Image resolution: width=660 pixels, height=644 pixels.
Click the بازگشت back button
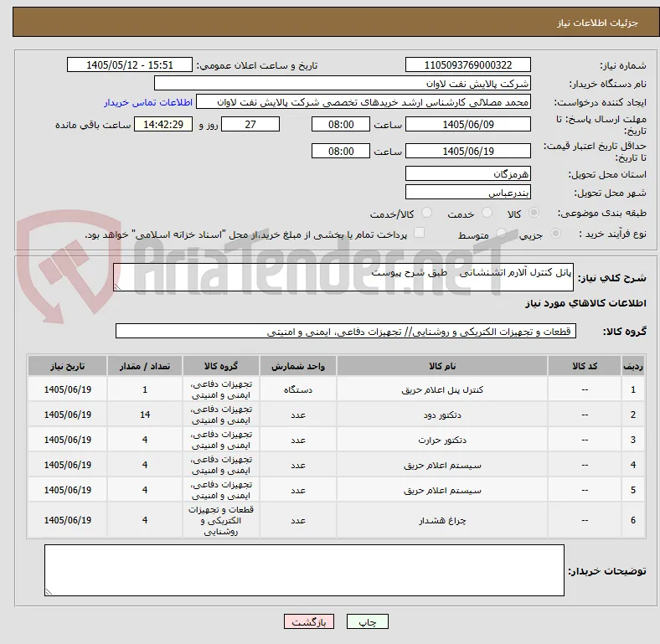coord(309,622)
